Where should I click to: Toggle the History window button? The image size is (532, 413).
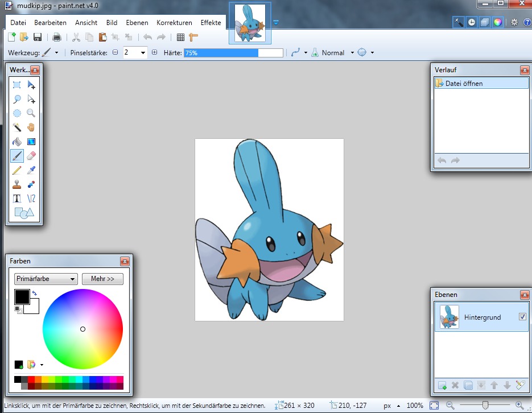pos(472,22)
